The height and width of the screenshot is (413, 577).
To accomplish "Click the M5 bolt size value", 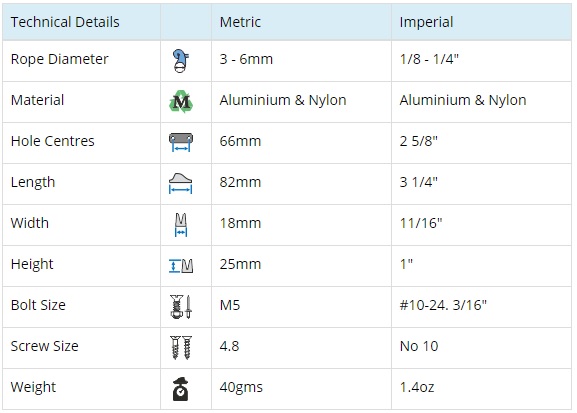I will (x=230, y=305).
